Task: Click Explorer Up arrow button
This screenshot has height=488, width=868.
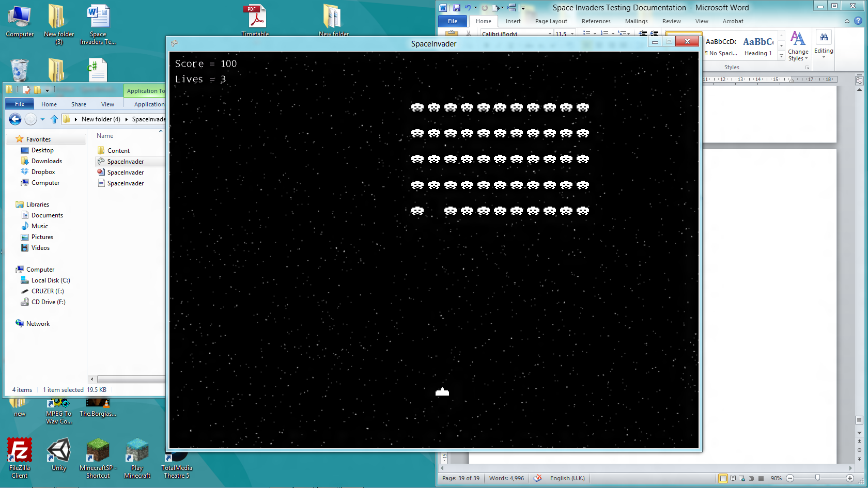Action: pyautogui.click(x=54, y=119)
